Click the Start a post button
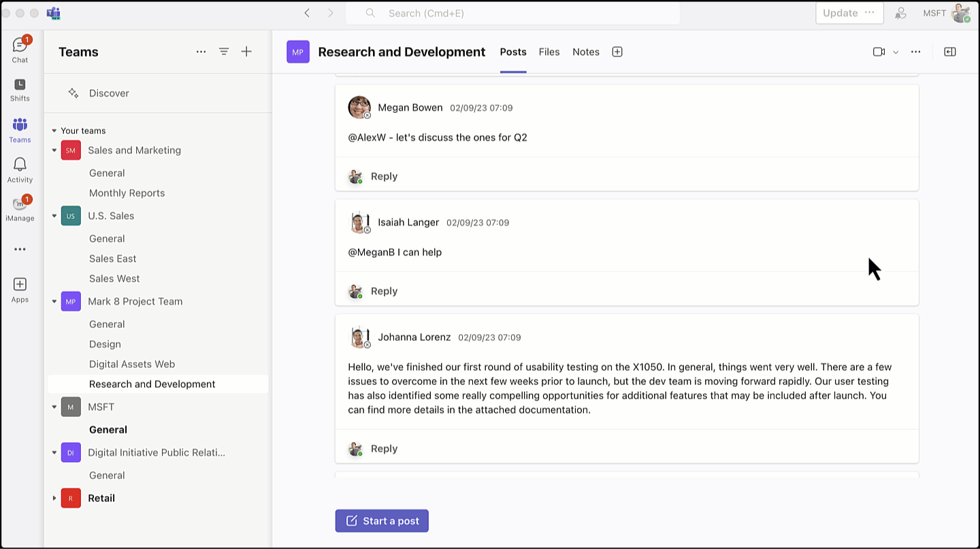980x549 pixels. 381,520
